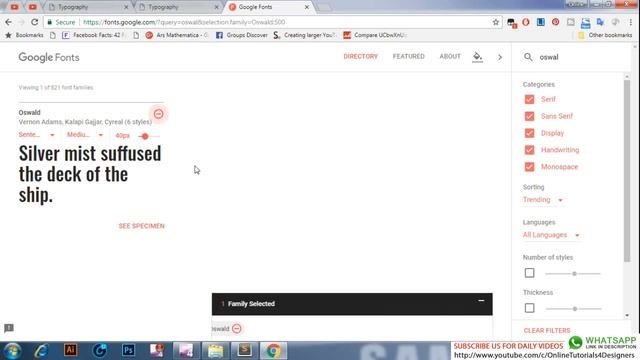
Task: Uncheck the Monospace category
Action: (529, 167)
